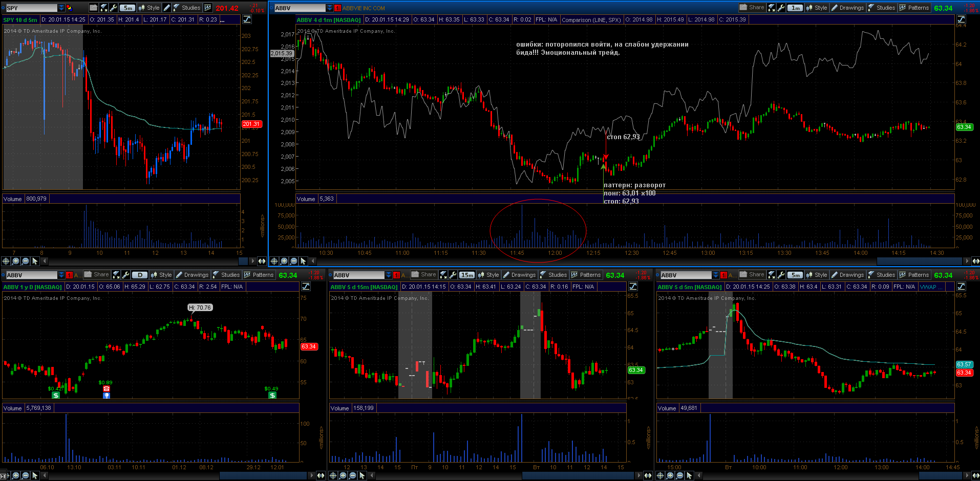Viewport: 980px width, 481px height.
Task: Open Style menu on the SPY chart
Action: pos(149,8)
